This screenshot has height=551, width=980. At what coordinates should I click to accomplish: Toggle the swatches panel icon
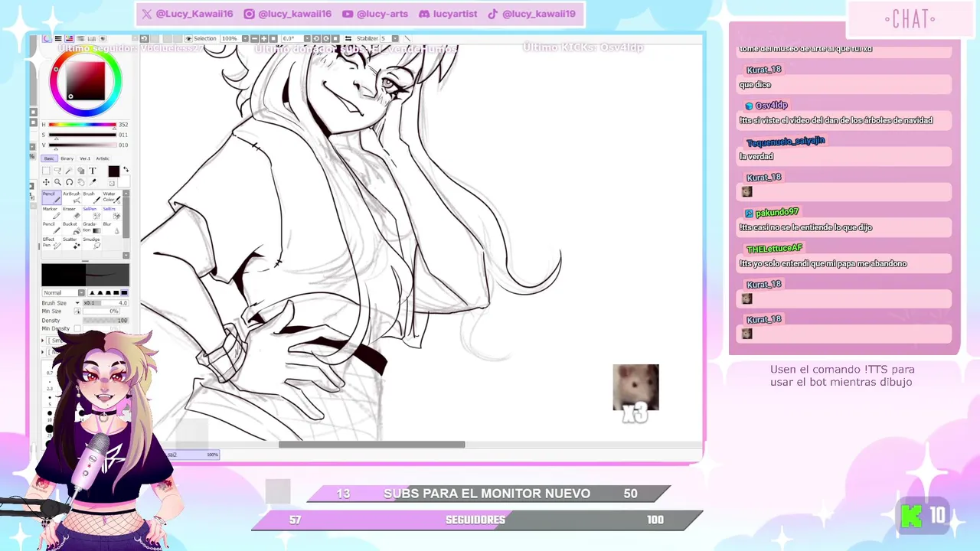tap(91, 38)
